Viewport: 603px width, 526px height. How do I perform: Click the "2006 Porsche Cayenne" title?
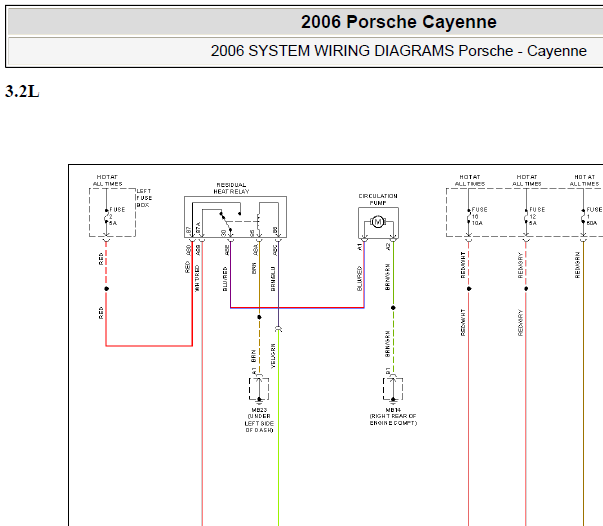point(398,22)
